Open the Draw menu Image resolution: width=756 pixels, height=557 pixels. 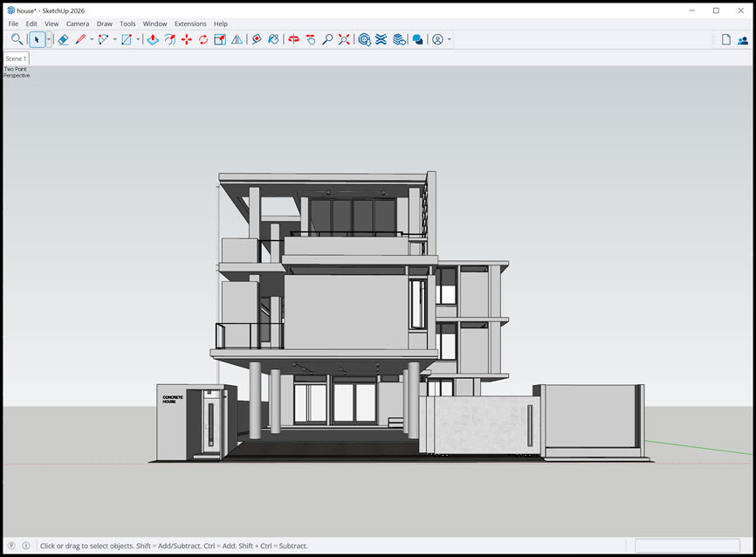click(105, 24)
